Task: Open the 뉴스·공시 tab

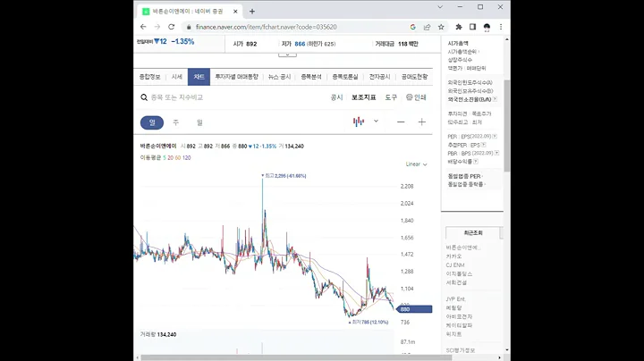Action: pyautogui.click(x=279, y=77)
